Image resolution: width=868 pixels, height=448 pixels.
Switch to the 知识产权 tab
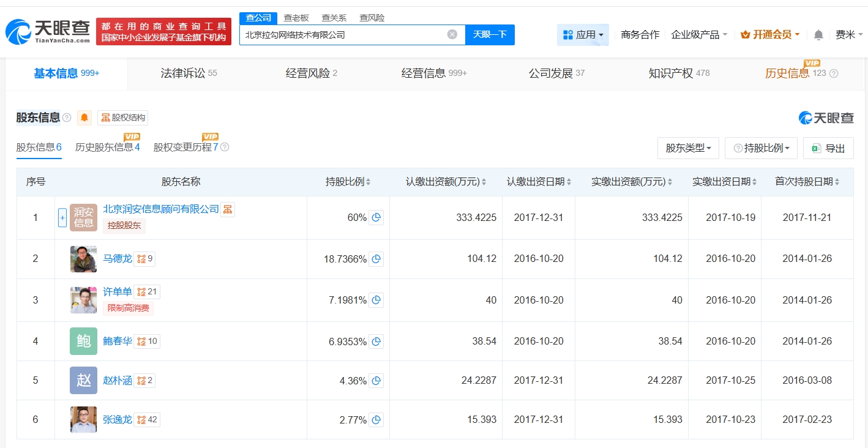coord(679,73)
